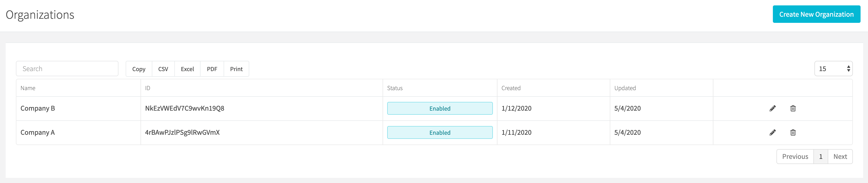Focus the Search input field
Screen dimensions: 868x183
(67, 69)
